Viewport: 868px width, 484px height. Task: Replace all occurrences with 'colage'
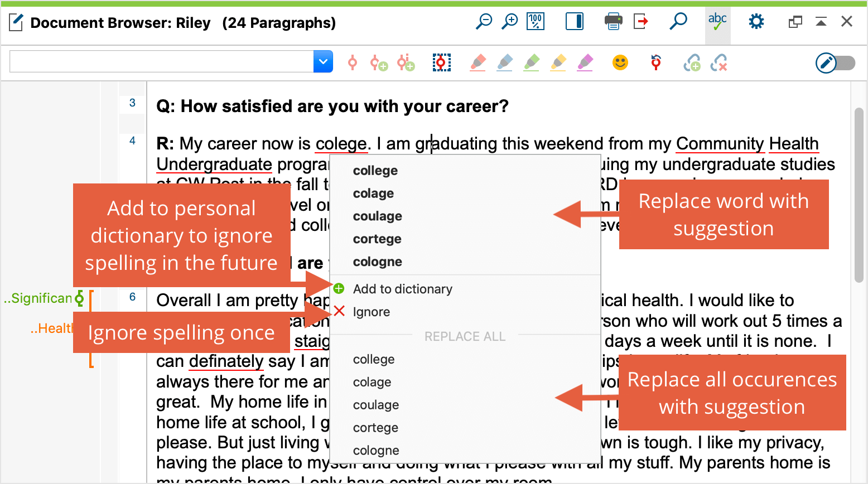click(372, 383)
